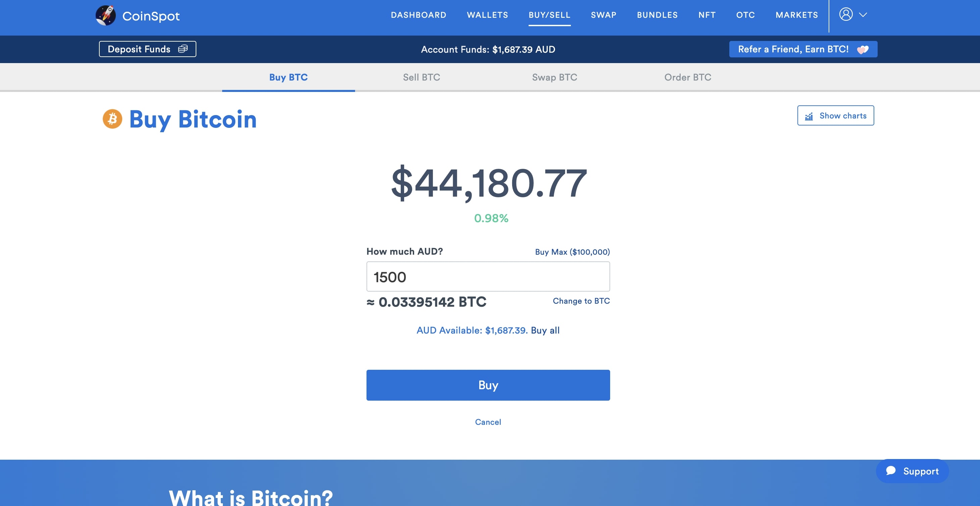The width and height of the screenshot is (980, 506).
Task: Toggle input with Change to BTC
Action: (581, 301)
